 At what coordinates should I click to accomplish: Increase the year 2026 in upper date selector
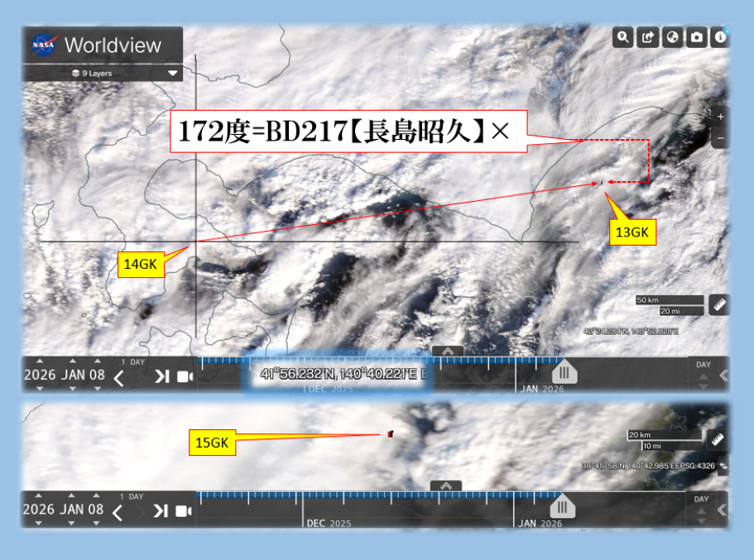(x=39, y=361)
